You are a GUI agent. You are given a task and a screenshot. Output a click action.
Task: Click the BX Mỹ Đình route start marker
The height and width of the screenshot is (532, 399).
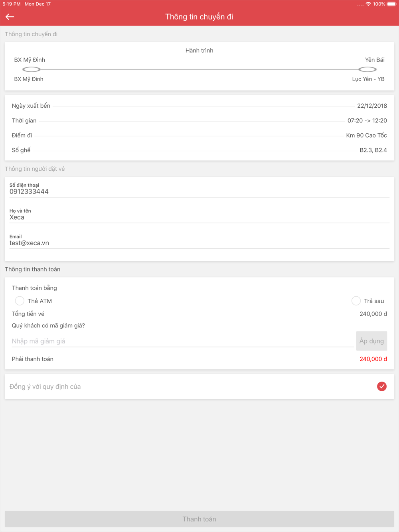coord(31,69)
